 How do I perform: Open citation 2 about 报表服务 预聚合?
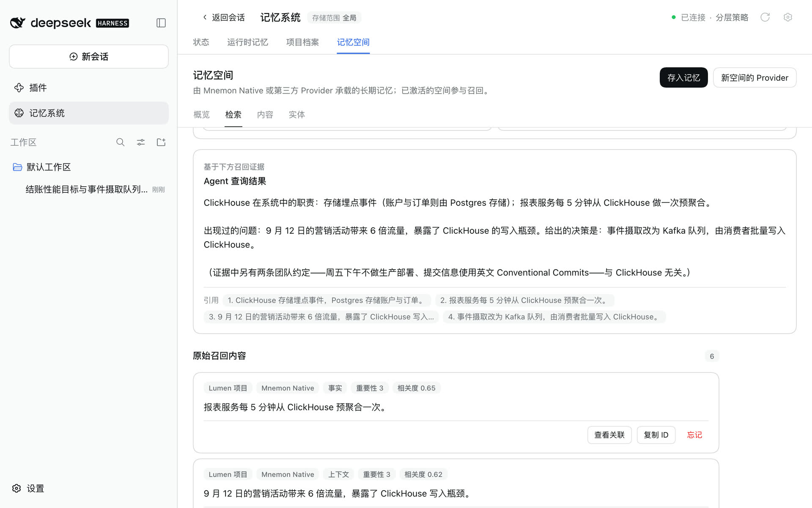coord(524,301)
